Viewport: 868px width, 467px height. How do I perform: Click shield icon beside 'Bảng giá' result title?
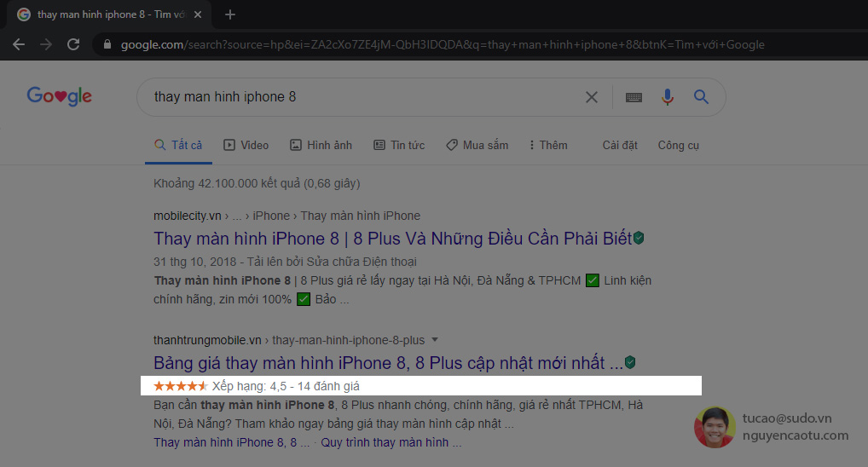pyautogui.click(x=630, y=362)
